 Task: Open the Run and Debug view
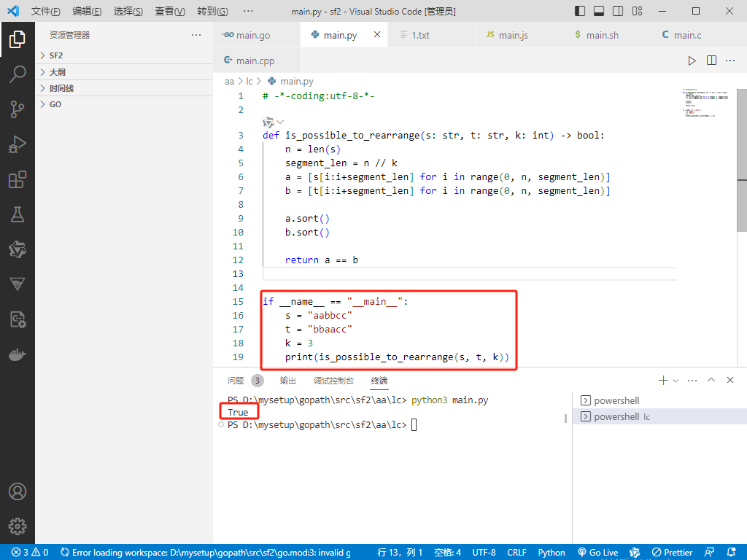[x=18, y=144]
